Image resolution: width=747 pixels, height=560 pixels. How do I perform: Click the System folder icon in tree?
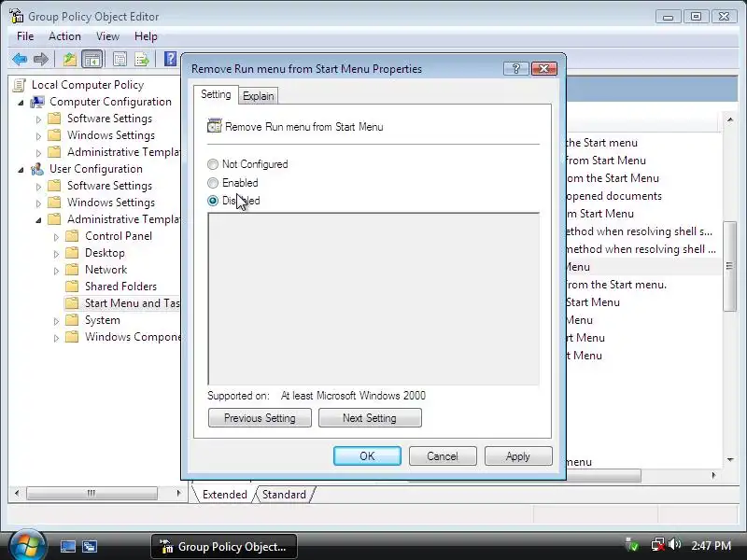coord(72,320)
